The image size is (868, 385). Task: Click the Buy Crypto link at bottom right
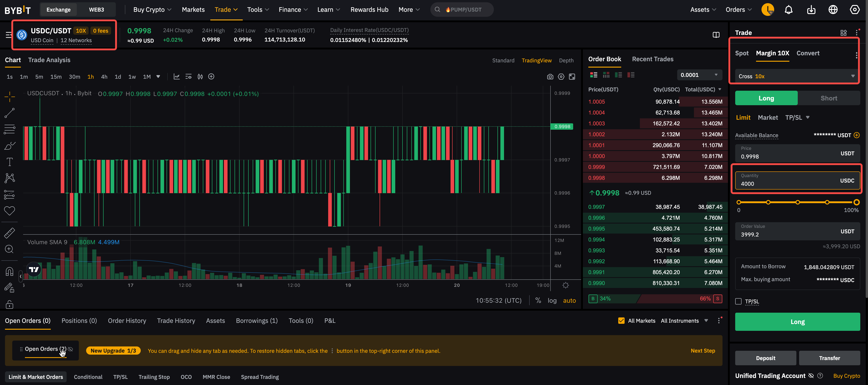point(846,375)
